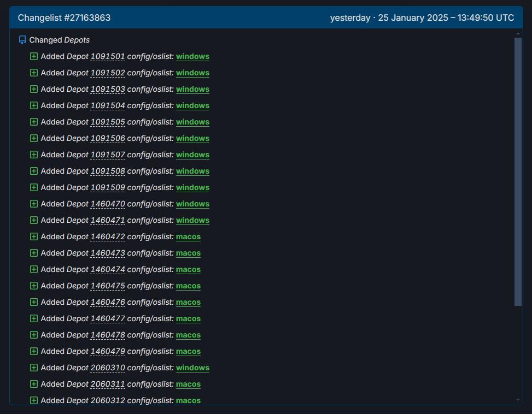Viewport: 532px width, 414px height.
Task: Click the scrollbar down arrow
Action: [518, 400]
